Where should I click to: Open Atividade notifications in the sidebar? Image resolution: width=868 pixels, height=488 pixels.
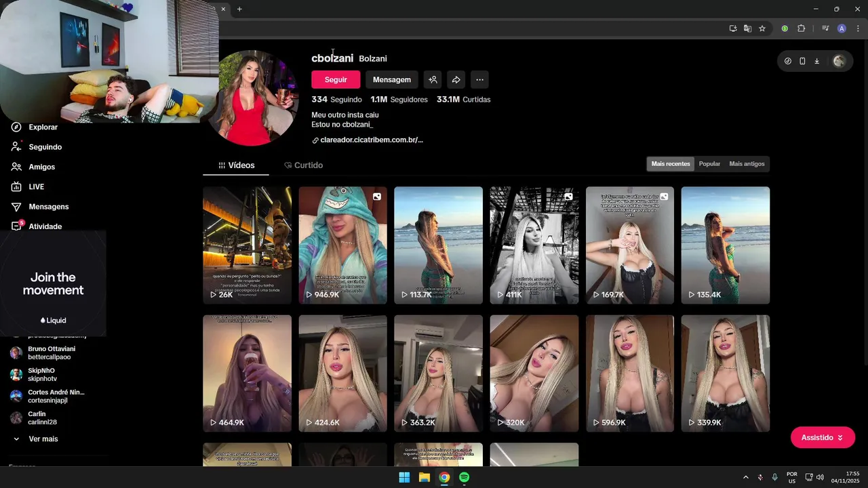point(45,226)
